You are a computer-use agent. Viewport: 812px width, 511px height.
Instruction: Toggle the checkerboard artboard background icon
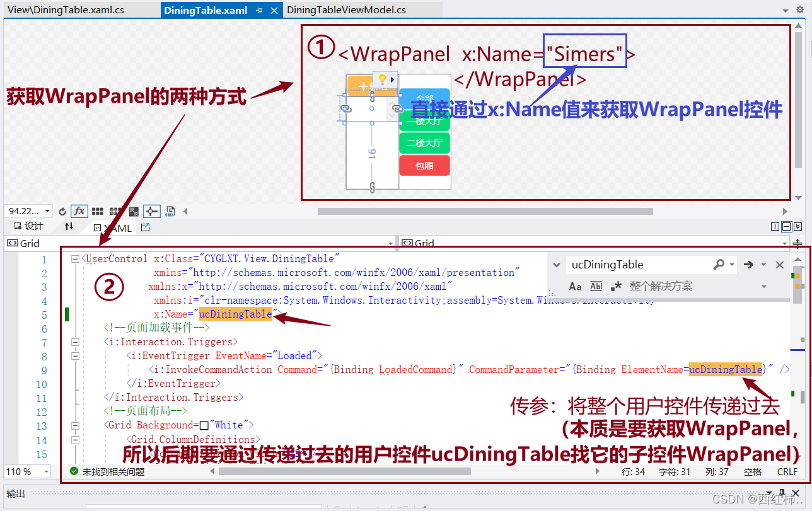pos(134,211)
